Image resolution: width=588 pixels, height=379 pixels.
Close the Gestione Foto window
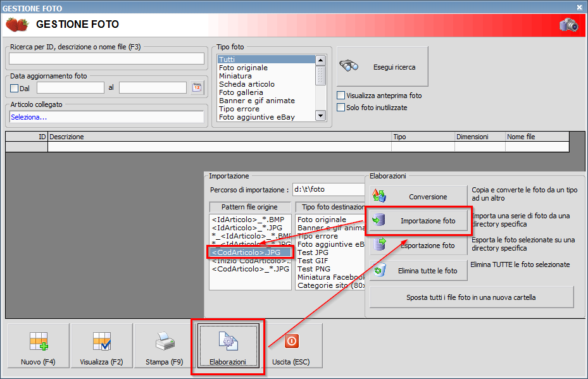(x=579, y=7)
